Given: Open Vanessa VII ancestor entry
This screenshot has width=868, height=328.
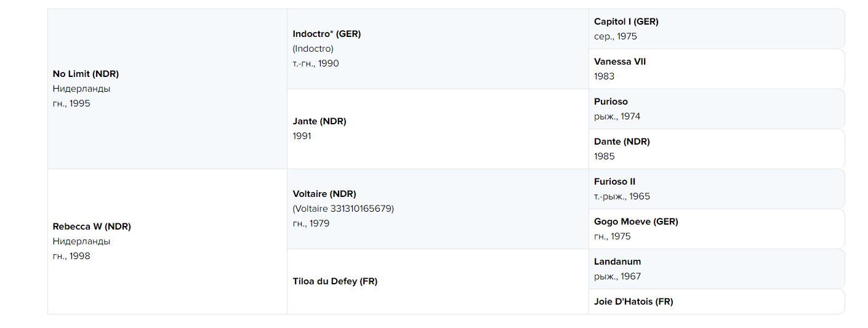Looking at the screenshot, I should click(x=620, y=62).
